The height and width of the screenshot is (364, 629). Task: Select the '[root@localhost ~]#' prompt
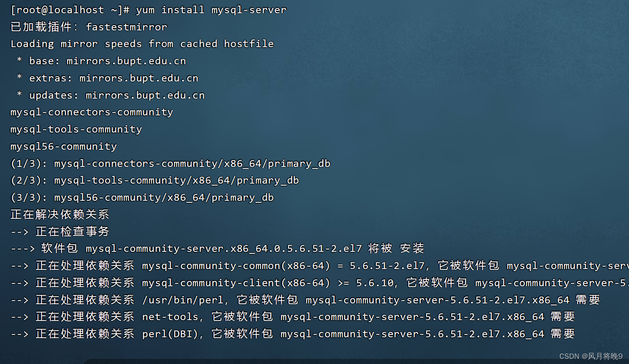70,10
